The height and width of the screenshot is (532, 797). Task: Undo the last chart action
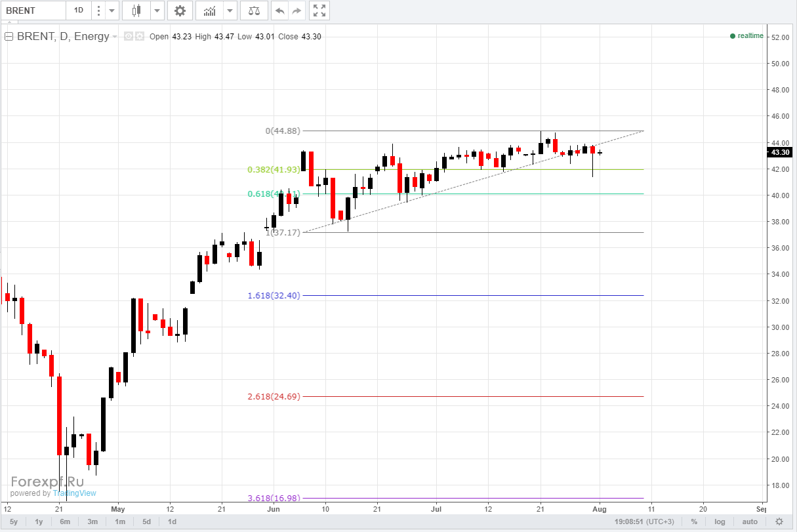click(280, 10)
